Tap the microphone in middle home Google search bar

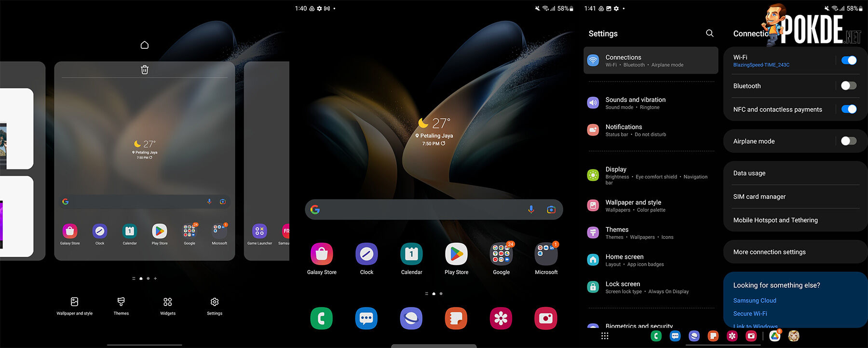[531, 209]
